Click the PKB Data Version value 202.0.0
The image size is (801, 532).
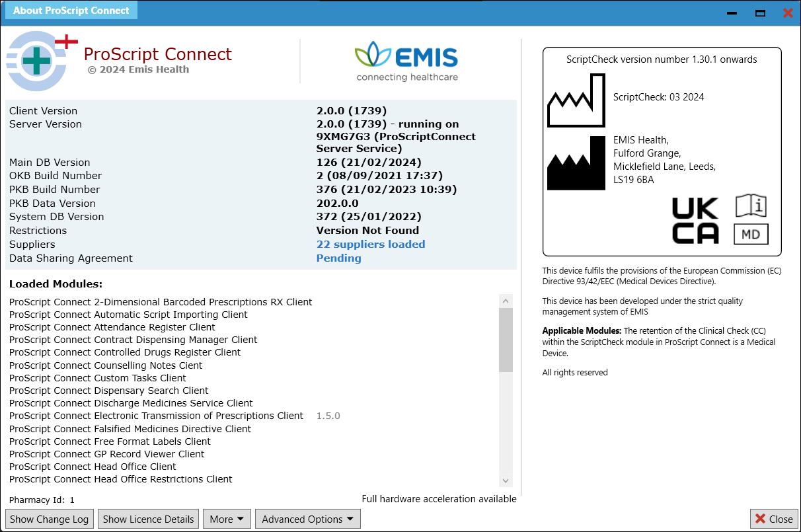point(338,204)
